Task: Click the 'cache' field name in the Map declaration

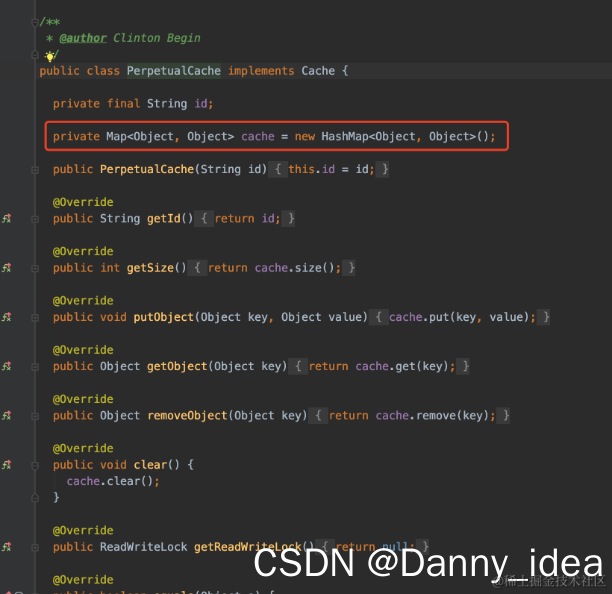Action: click(x=258, y=137)
